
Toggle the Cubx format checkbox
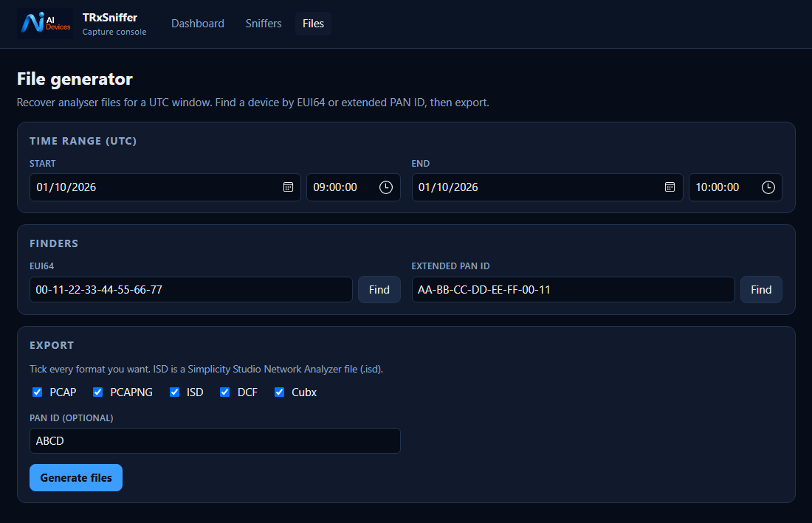point(279,392)
